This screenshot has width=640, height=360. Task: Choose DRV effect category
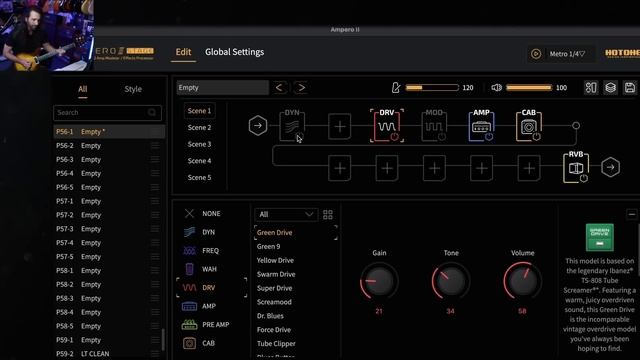tap(211, 287)
